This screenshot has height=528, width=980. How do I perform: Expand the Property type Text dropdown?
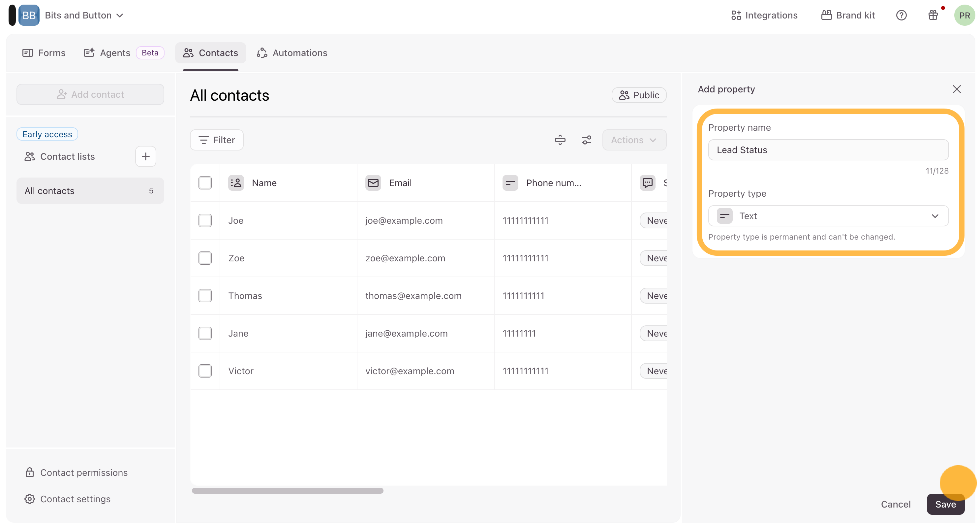click(828, 216)
